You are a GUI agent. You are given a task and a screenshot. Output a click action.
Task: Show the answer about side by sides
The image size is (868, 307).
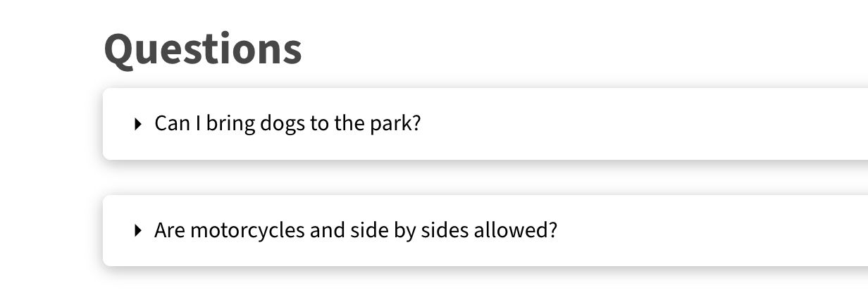click(x=355, y=231)
